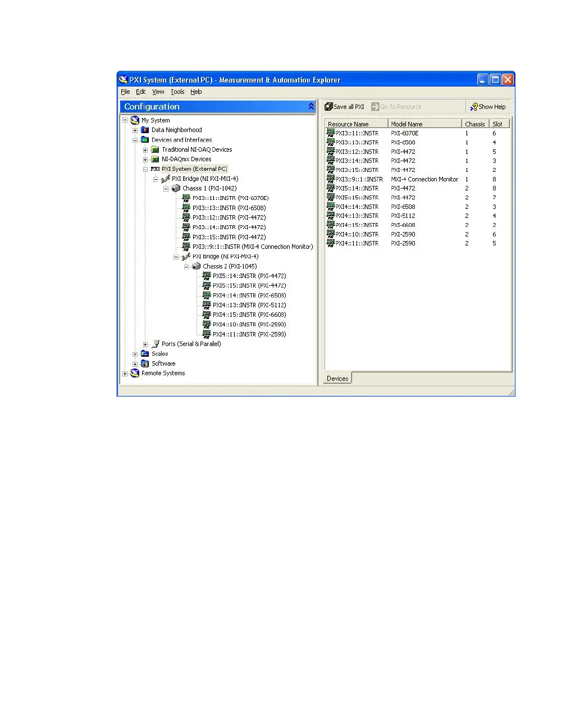The width and height of the screenshot is (566, 728).
Task: Click the Show Help question mark icon
Action: [x=474, y=107]
